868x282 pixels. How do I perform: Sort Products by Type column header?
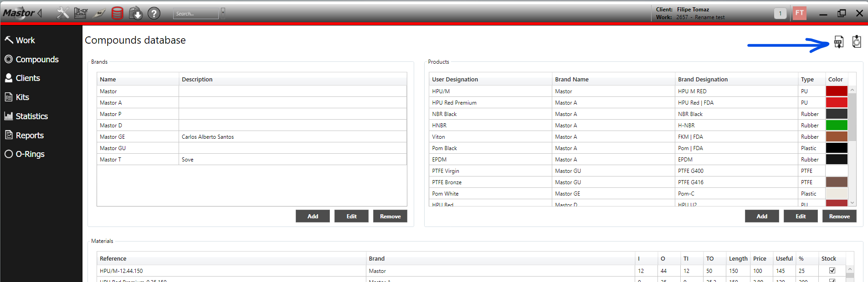812,79
